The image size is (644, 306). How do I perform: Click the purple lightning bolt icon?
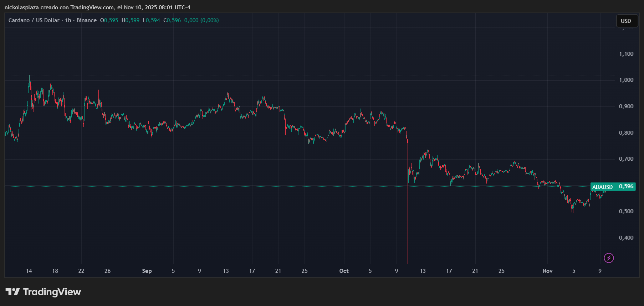(x=609, y=258)
